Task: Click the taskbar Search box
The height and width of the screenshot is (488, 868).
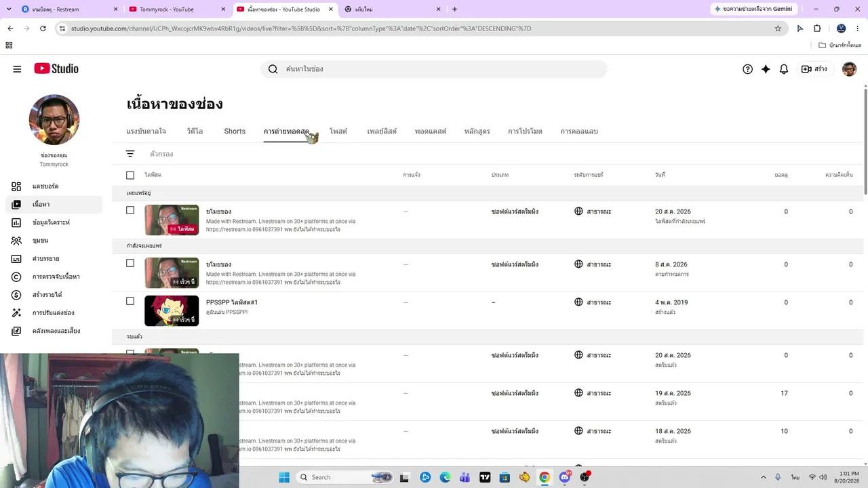Action: (x=346, y=477)
